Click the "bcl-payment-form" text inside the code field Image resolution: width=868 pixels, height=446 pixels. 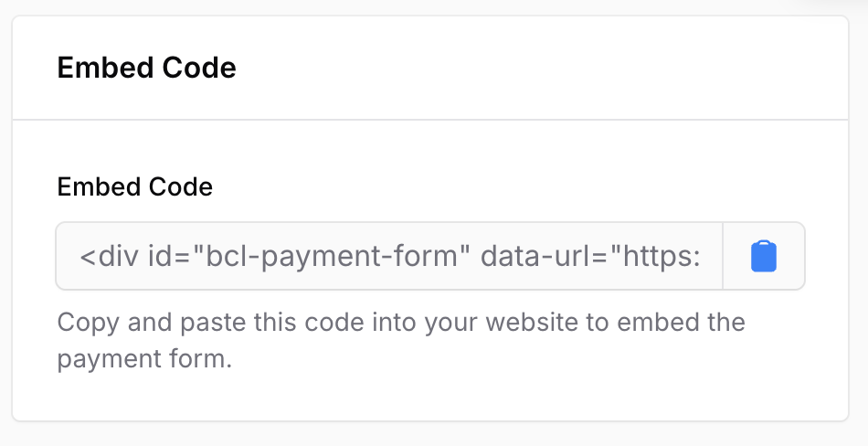332,257
